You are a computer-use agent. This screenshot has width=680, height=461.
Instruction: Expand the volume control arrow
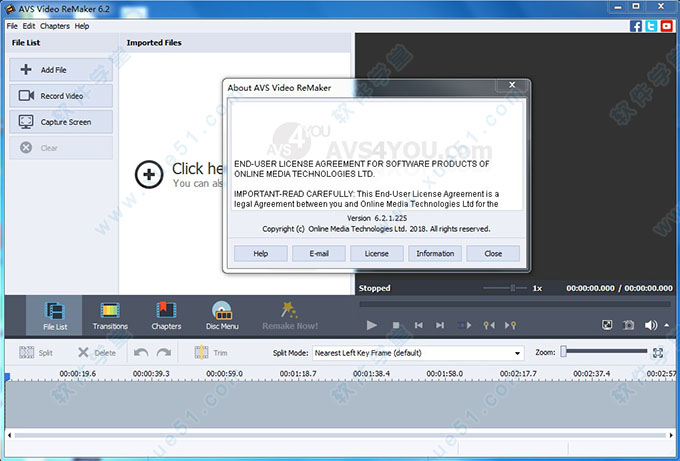[x=667, y=325]
